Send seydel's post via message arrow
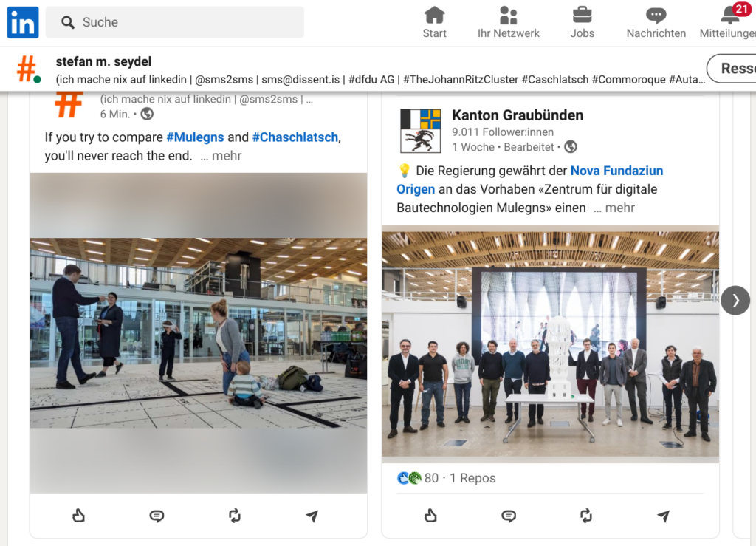Viewport: 756px width, 546px height. click(x=312, y=516)
